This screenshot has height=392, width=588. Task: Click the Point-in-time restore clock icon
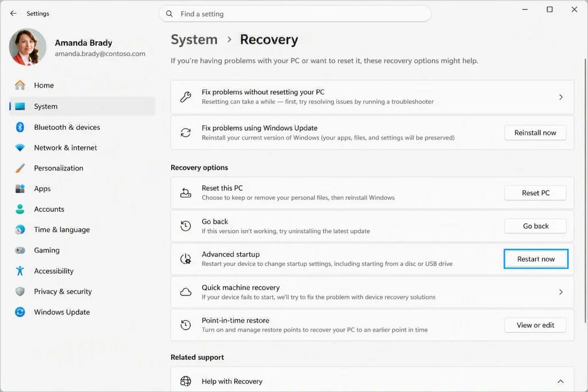[185, 325]
